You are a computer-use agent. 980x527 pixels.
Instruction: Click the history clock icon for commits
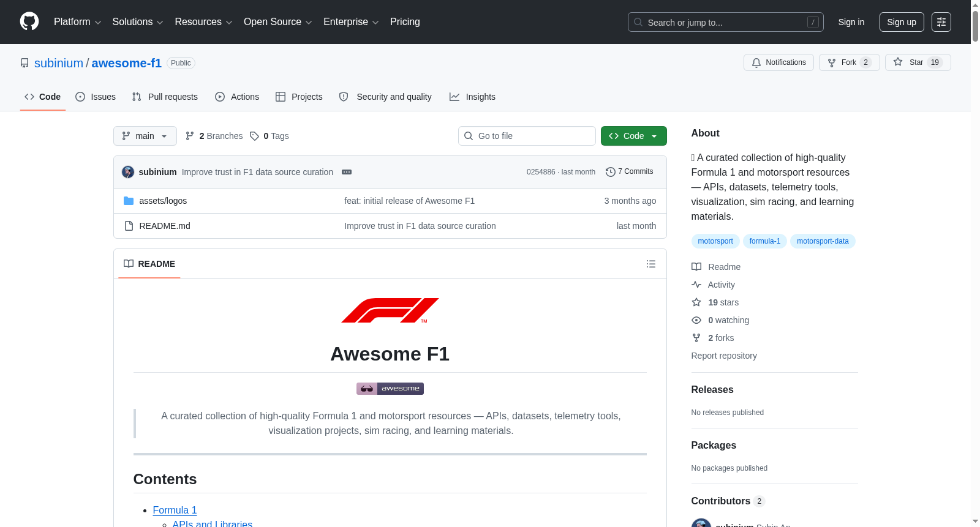(610, 172)
